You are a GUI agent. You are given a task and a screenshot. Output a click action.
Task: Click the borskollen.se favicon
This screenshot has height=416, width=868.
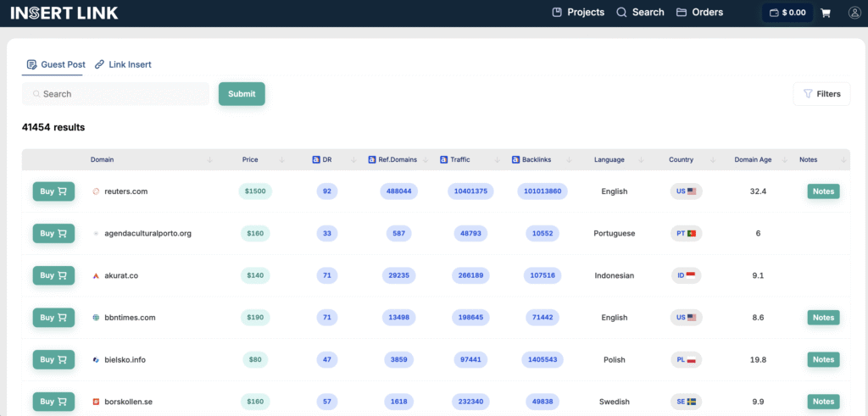(x=96, y=402)
